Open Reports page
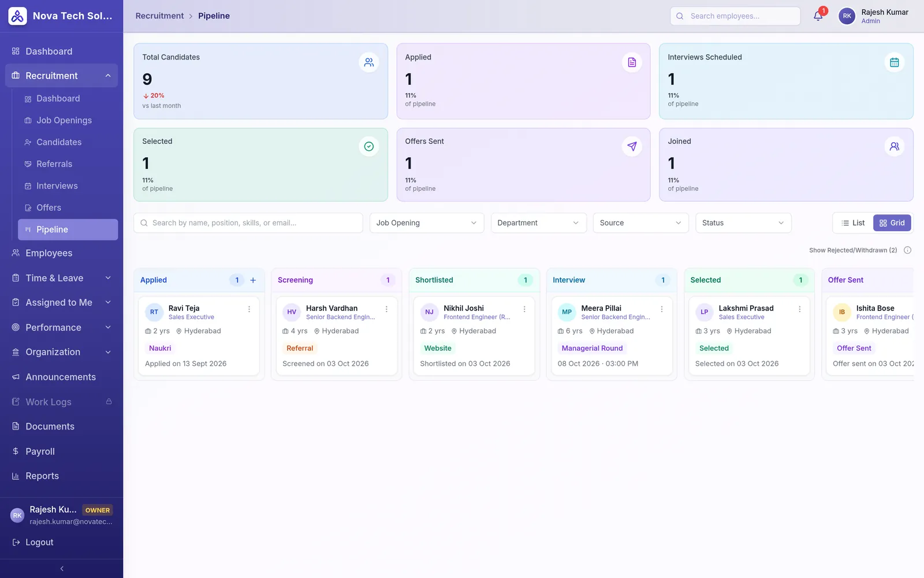 (x=61, y=476)
